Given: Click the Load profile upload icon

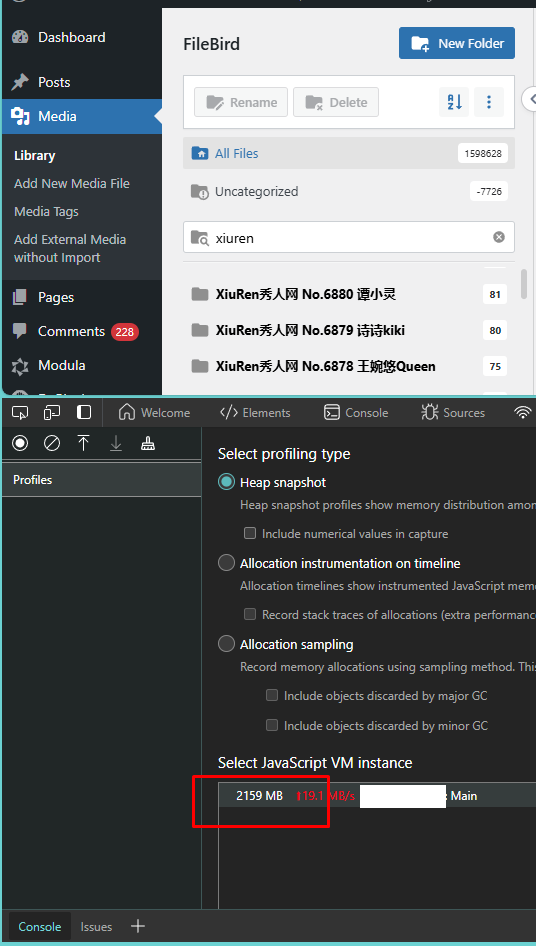Looking at the screenshot, I should click(x=83, y=444).
